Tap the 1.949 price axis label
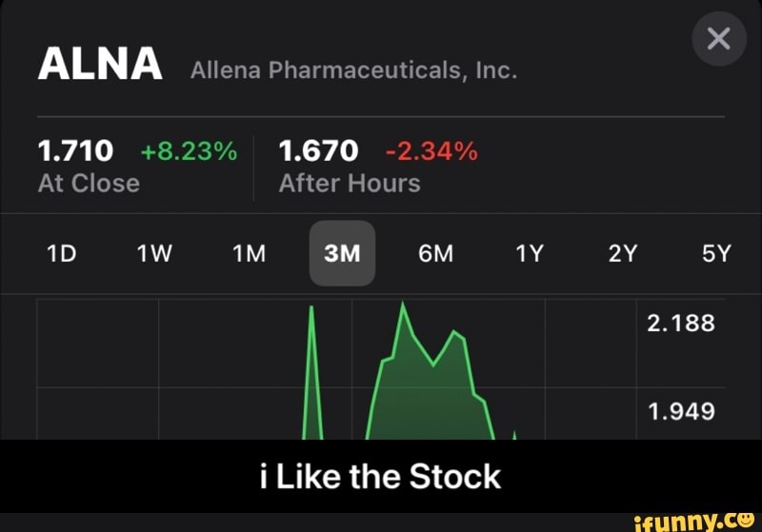 680,411
